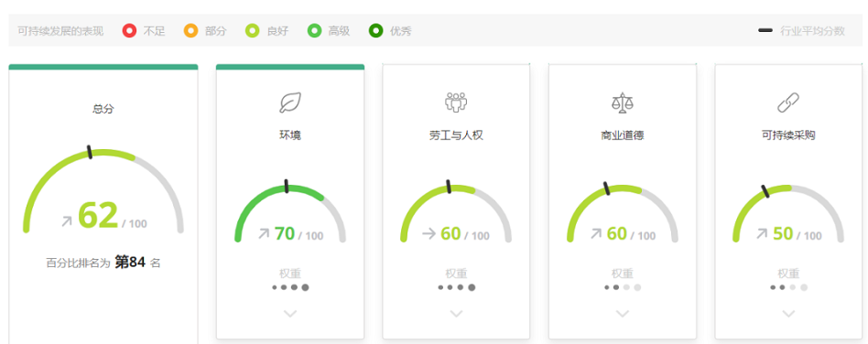Click the chain link icon on 可持续采购 card
Screen dimensions: 868x344
[x=788, y=102]
